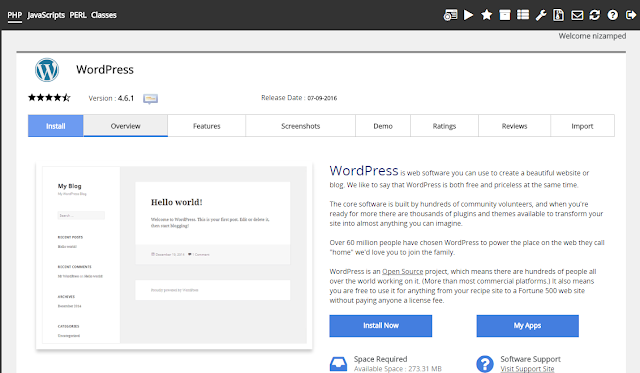This screenshot has width=640, height=373.
Task: Click the "Space Required" label
Action: [380, 359]
